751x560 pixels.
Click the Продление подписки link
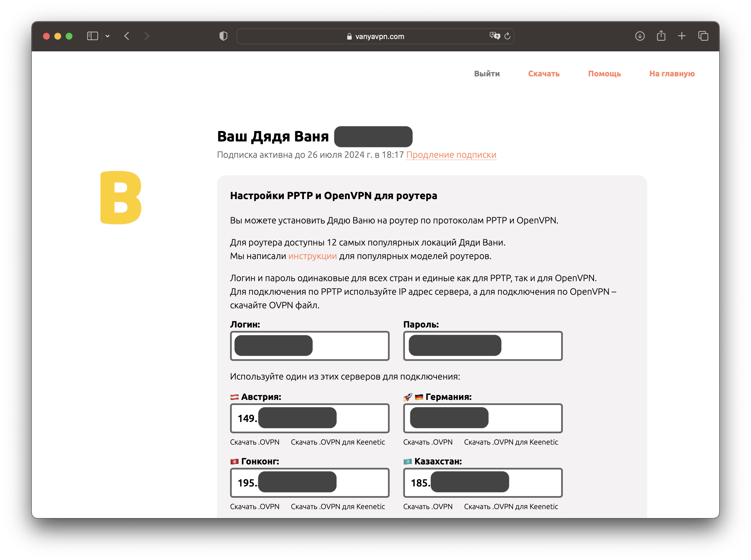click(x=451, y=155)
